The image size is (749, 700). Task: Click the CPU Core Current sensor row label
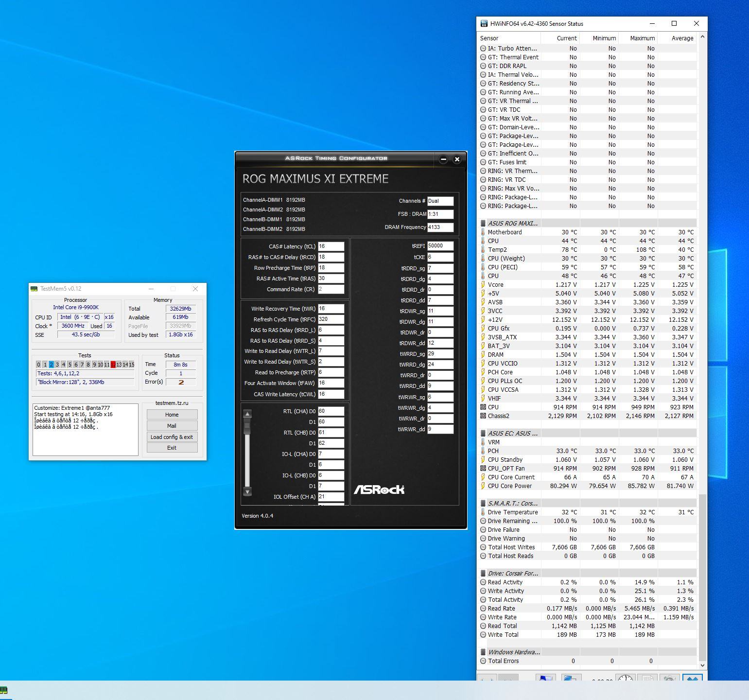[x=511, y=477]
